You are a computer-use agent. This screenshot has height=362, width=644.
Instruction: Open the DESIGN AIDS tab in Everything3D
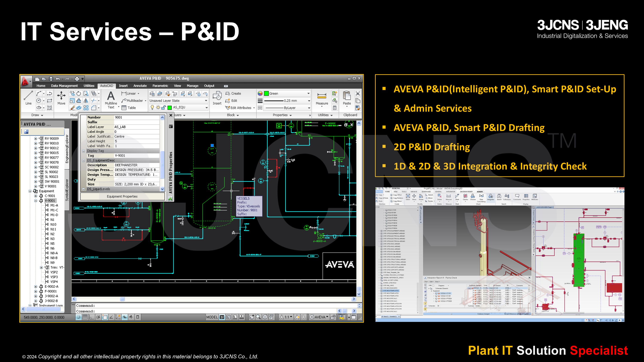(426, 192)
